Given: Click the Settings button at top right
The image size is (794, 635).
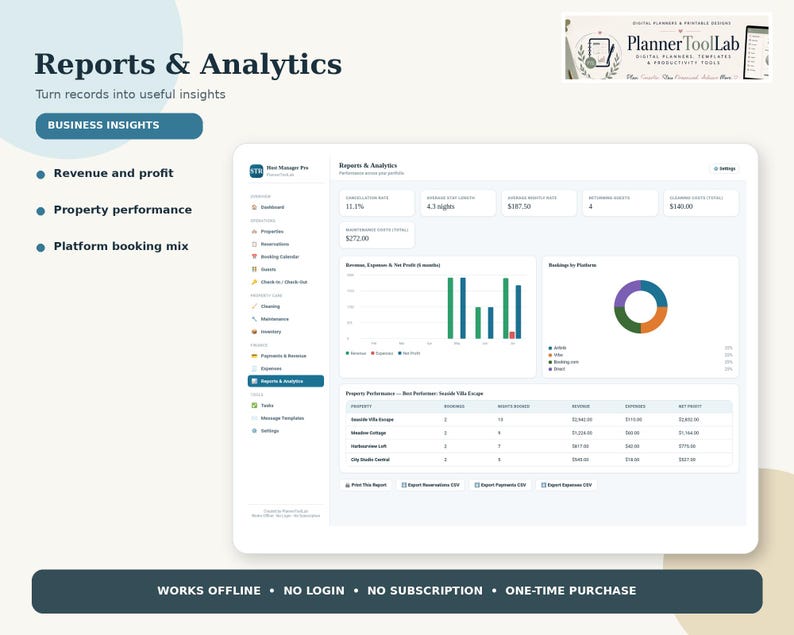Looking at the screenshot, I should pos(725,169).
